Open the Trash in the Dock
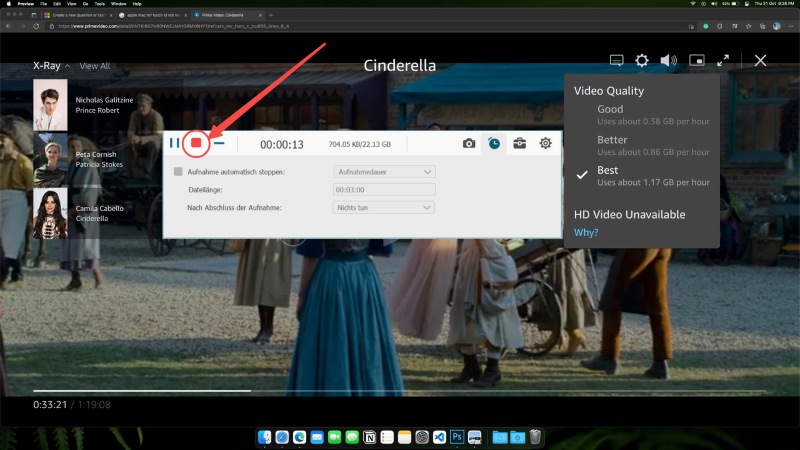The height and width of the screenshot is (450, 800). 535,437
